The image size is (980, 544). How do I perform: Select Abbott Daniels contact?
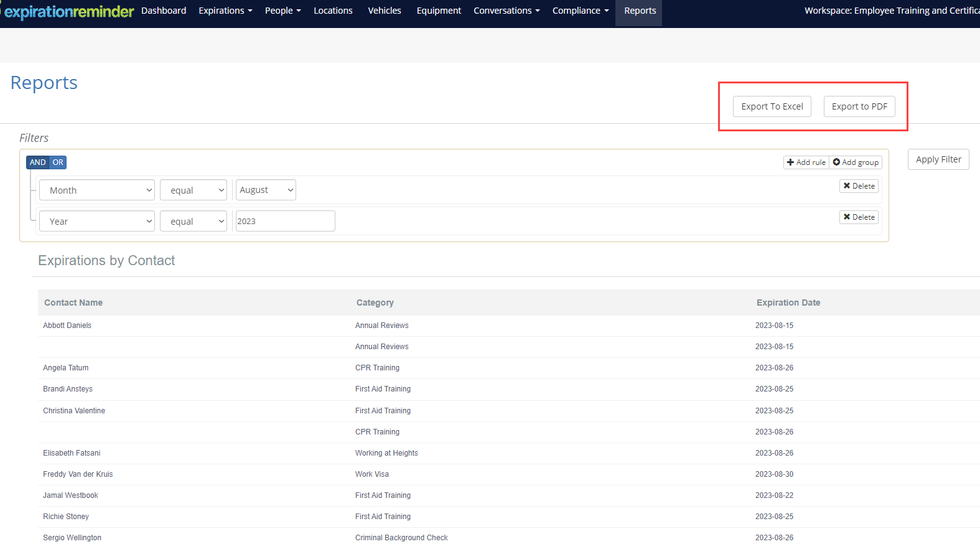67,326
